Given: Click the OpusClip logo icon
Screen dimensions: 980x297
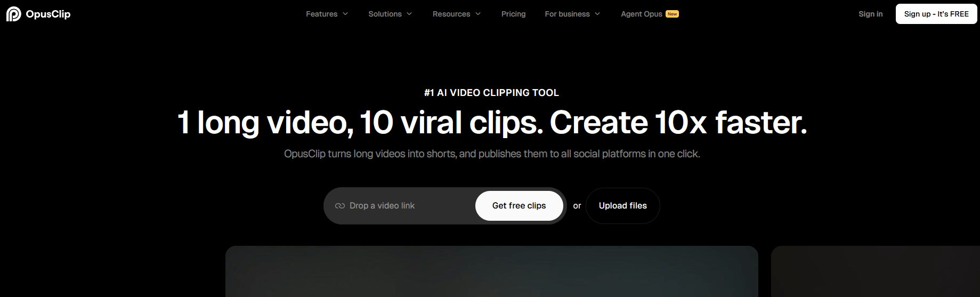Looking at the screenshot, I should (13, 14).
